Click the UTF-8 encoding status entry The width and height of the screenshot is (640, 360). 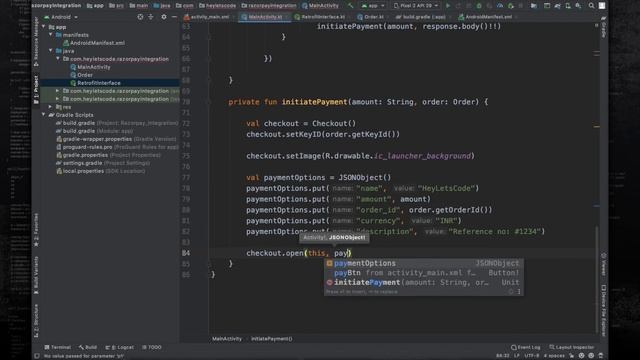tap(531, 356)
